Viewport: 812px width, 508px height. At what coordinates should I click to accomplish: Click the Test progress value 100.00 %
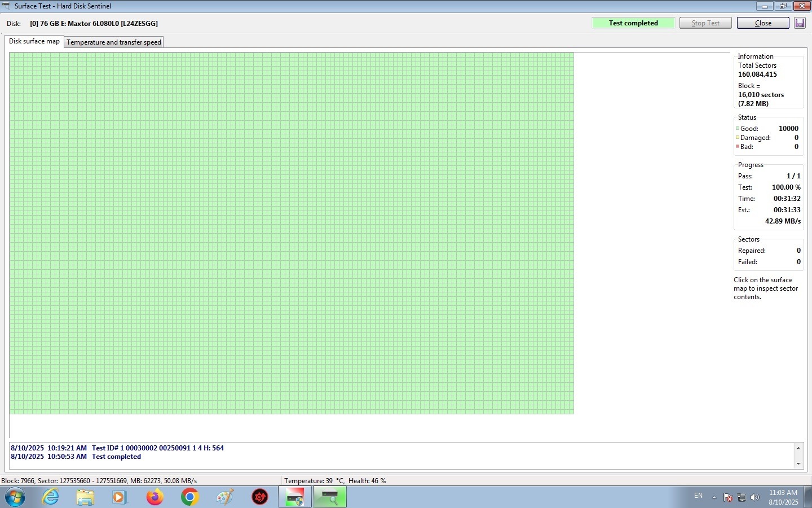(786, 187)
